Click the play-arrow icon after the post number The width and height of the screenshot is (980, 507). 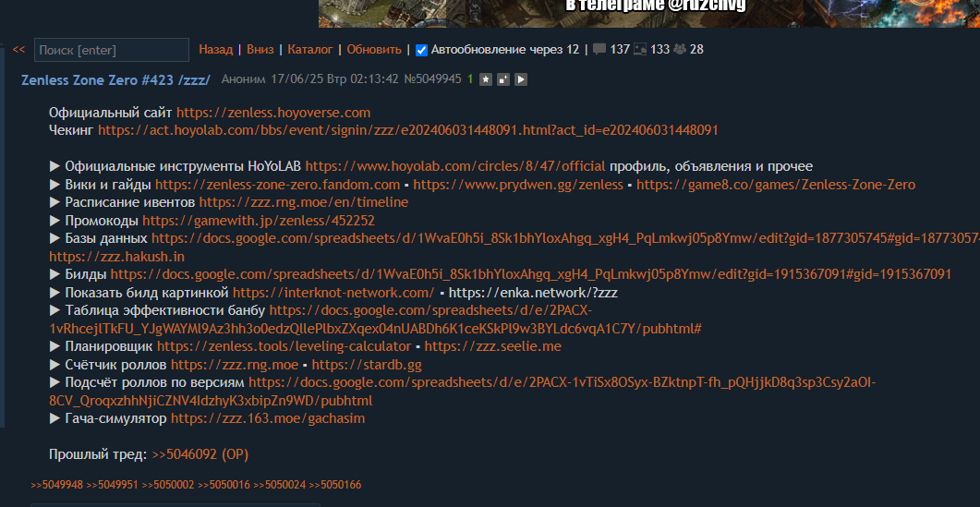(x=520, y=79)
